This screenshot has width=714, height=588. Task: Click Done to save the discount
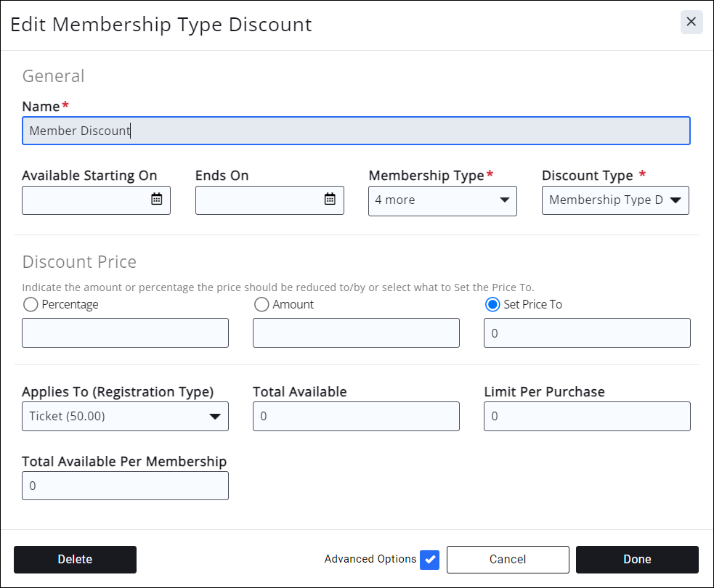(x=637, y=560)
